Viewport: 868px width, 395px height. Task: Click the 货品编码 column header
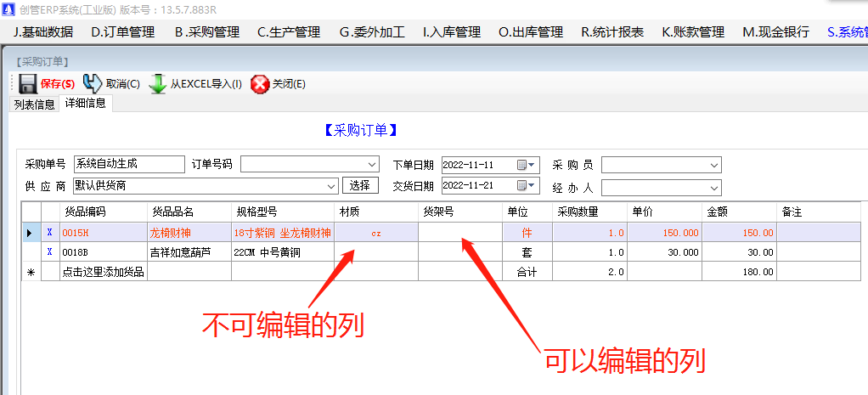click(104, 212)
